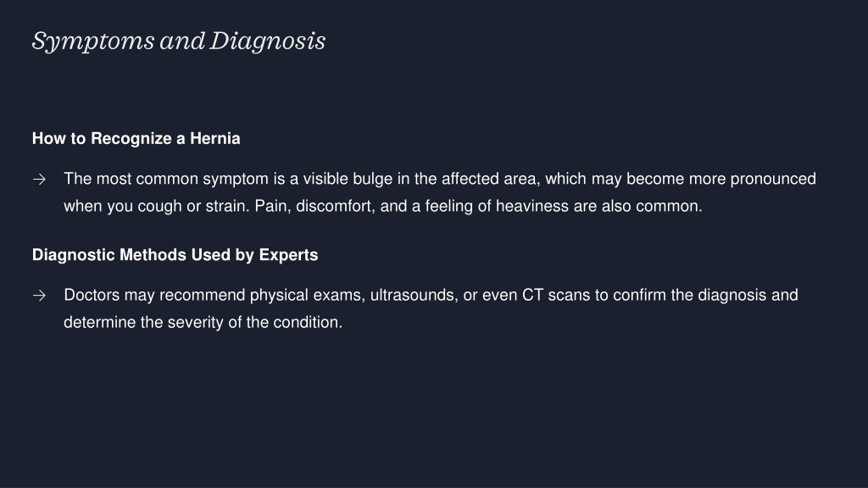Click the word 'Hernia' in the first heading
Screen dimensions: 868x488
214,138
